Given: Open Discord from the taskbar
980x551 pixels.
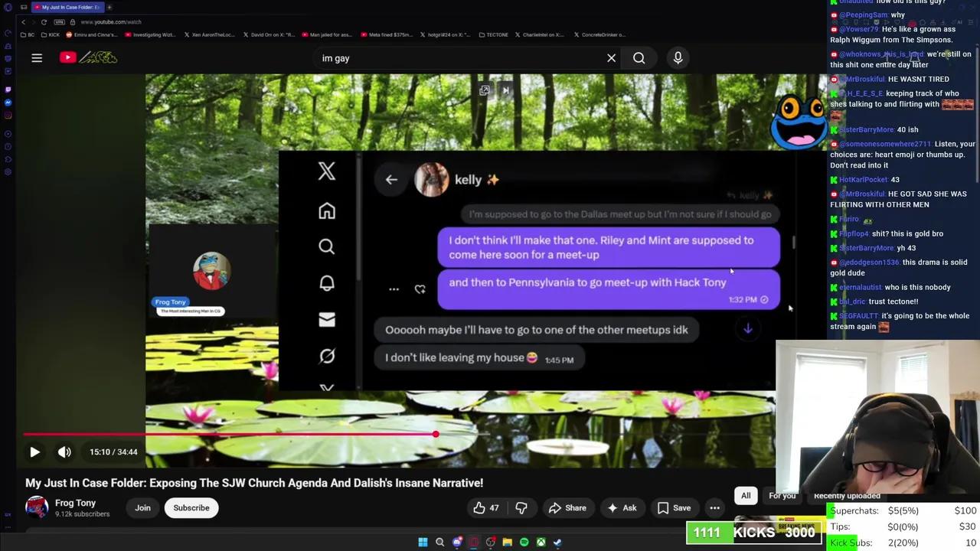Looking at the screenshot, I should tap(457, 543).
